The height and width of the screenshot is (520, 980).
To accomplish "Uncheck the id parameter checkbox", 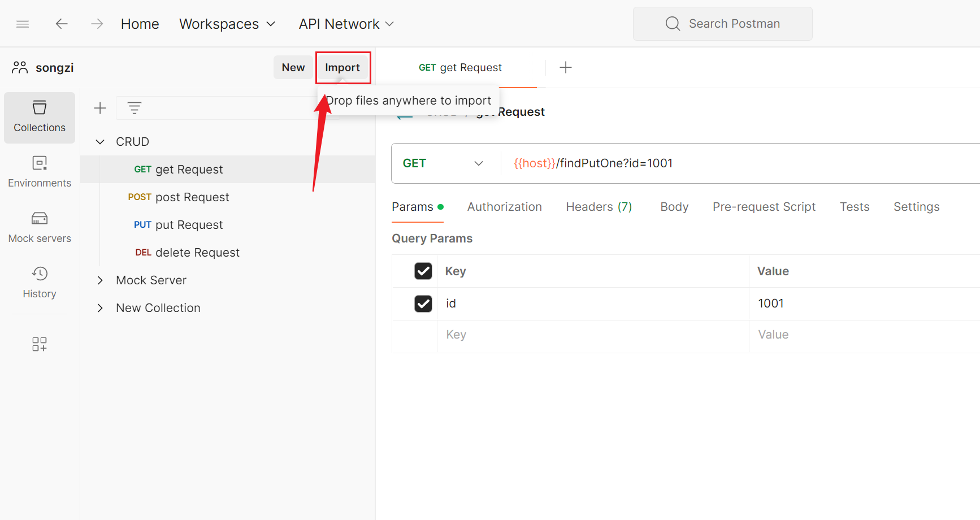I will (x=423, y=304).
